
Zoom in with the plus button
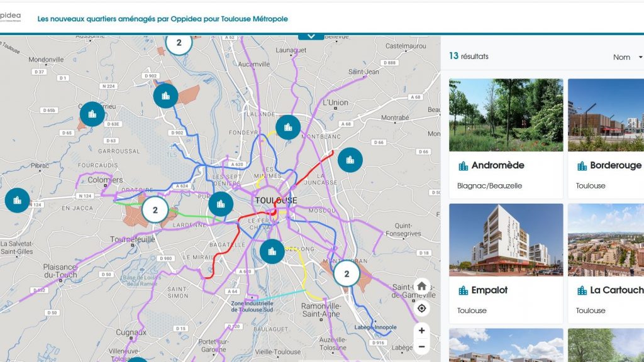tap(422, 331)
